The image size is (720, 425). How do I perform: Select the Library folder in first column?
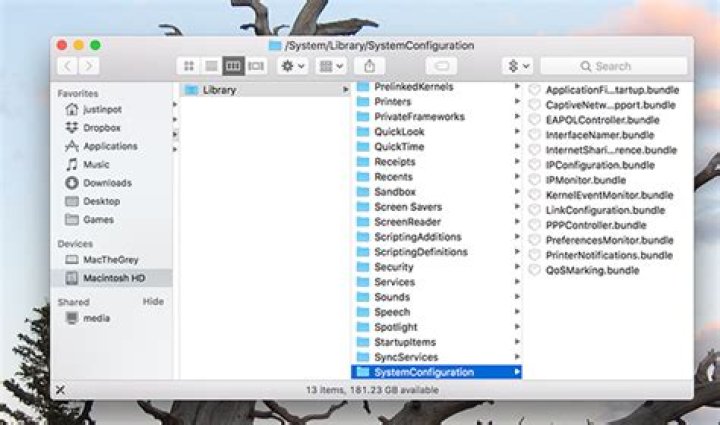click(x=265, y=90)
